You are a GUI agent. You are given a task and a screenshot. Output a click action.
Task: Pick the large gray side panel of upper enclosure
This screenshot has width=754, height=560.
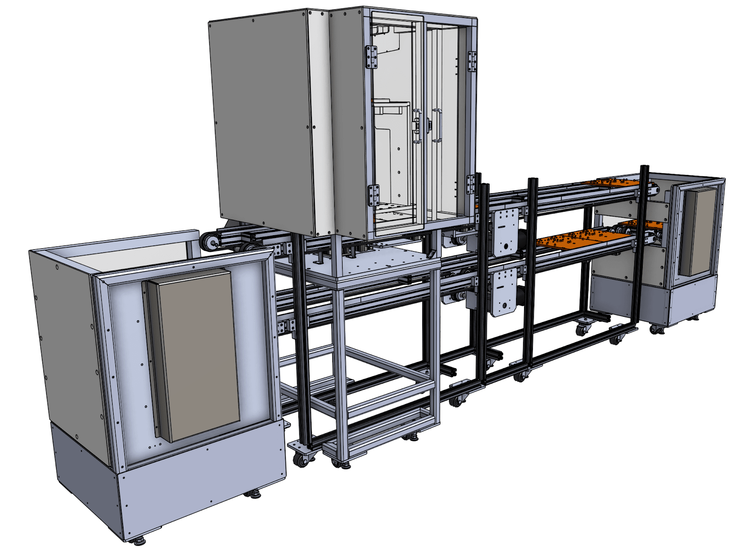tap(262, 122)
